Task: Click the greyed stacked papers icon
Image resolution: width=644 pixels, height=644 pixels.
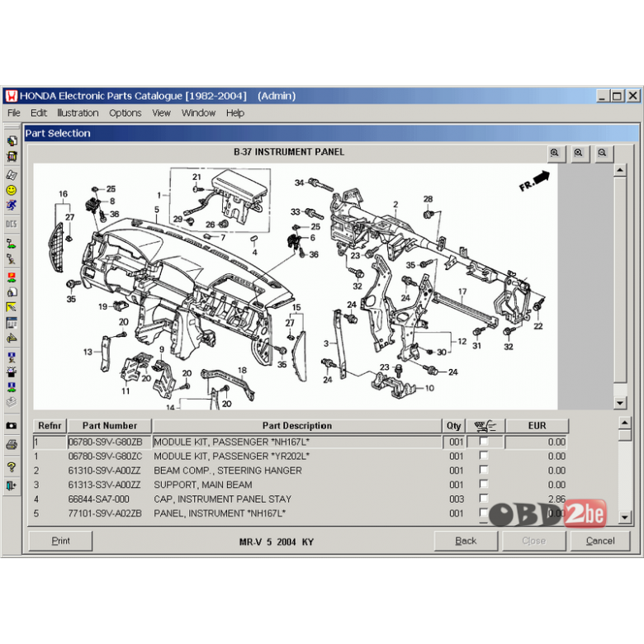Action: [12, 402]
